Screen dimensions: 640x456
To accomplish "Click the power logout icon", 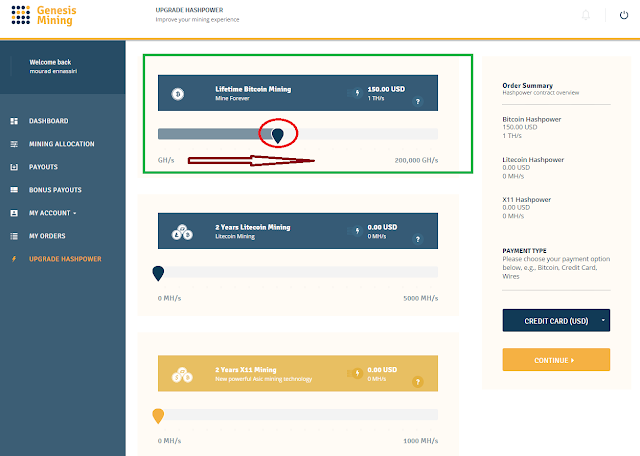I will (624, 16).
